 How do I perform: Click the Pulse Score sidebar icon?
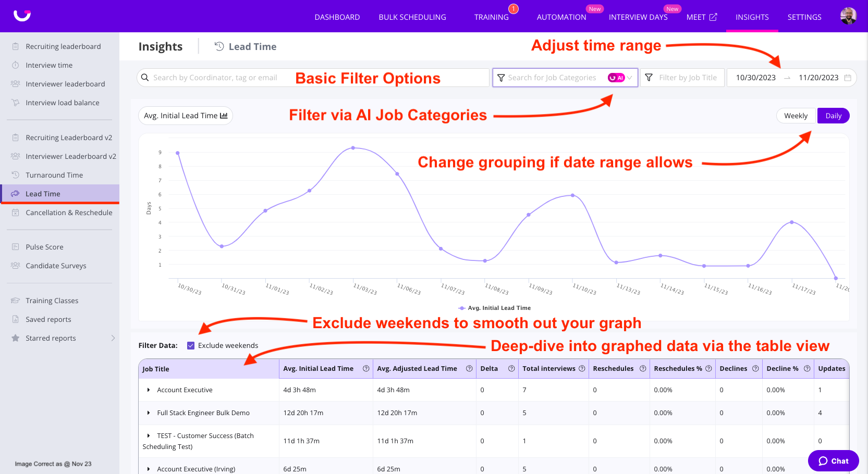tap(15, 246)
